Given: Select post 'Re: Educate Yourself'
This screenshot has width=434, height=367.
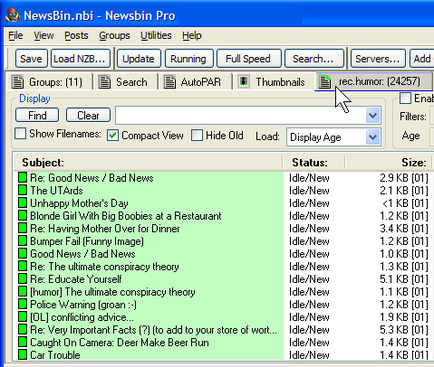Looking at the screenshot, I should [76, 279].
